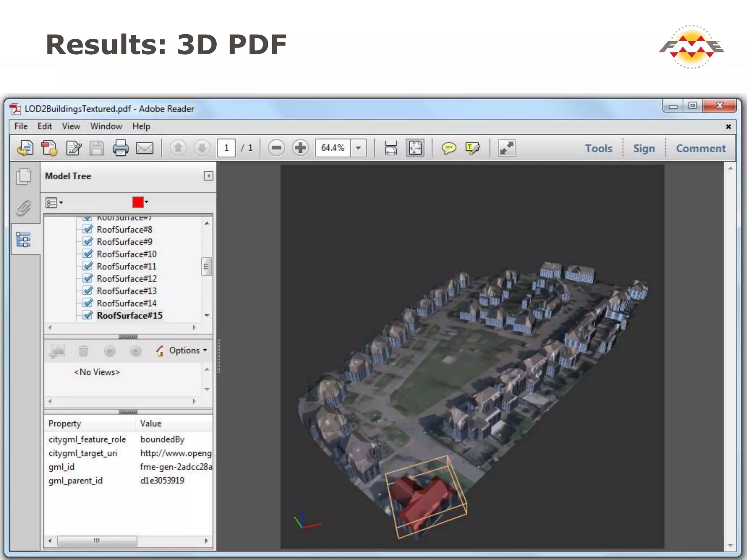Select the citygml_feature_role property row
Image resolution: width=747 pixels, height=560 pixels.
point(128,439)
